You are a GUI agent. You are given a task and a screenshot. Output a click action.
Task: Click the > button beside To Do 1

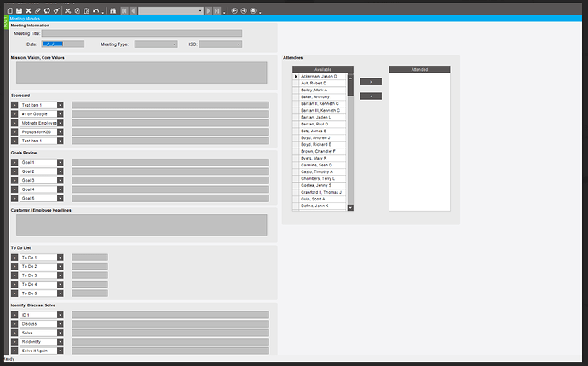coord(14,258)
